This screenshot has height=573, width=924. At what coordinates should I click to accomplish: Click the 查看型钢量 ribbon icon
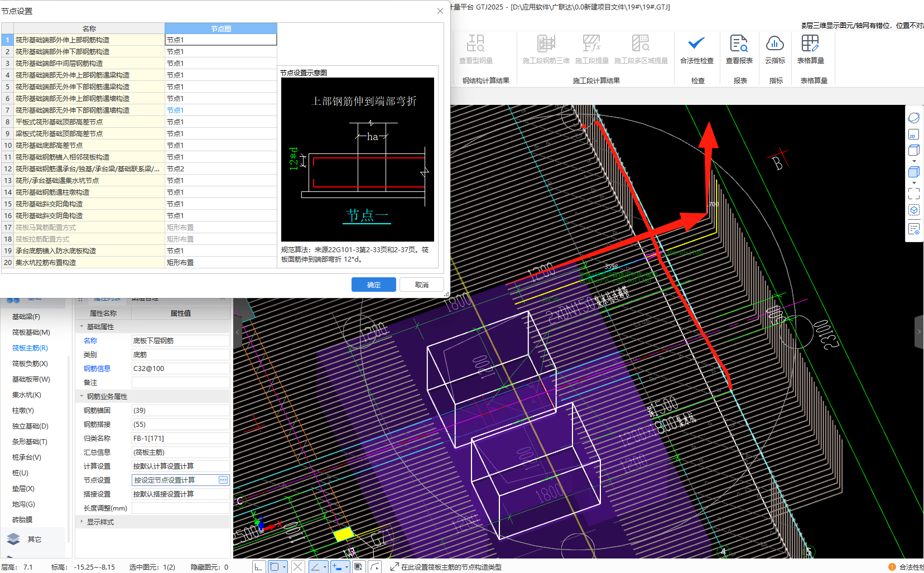click(475, 44)
